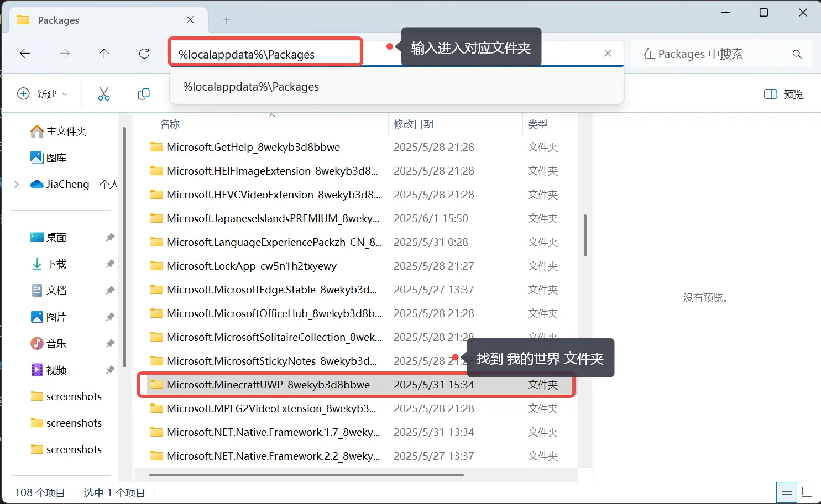The image size is (821, 504).
Task: Select Microsoft.MicrosoftOfficeHub folder
Action: point(362,313)
